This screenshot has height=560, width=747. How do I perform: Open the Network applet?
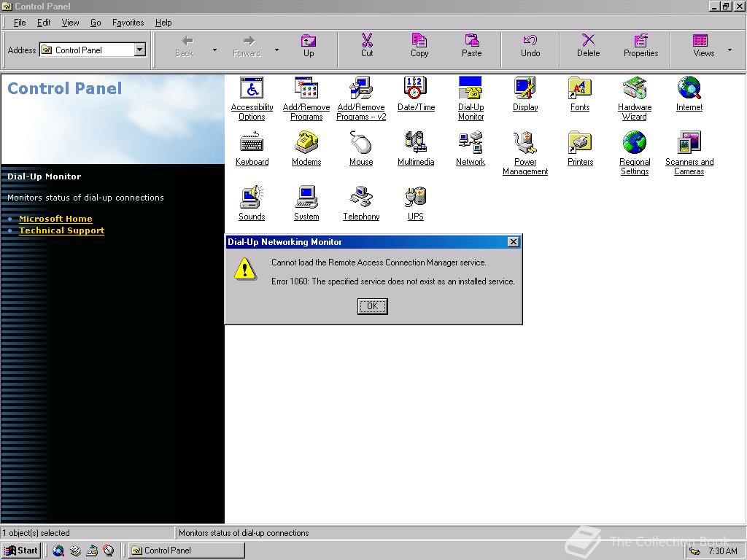point(471,149)
